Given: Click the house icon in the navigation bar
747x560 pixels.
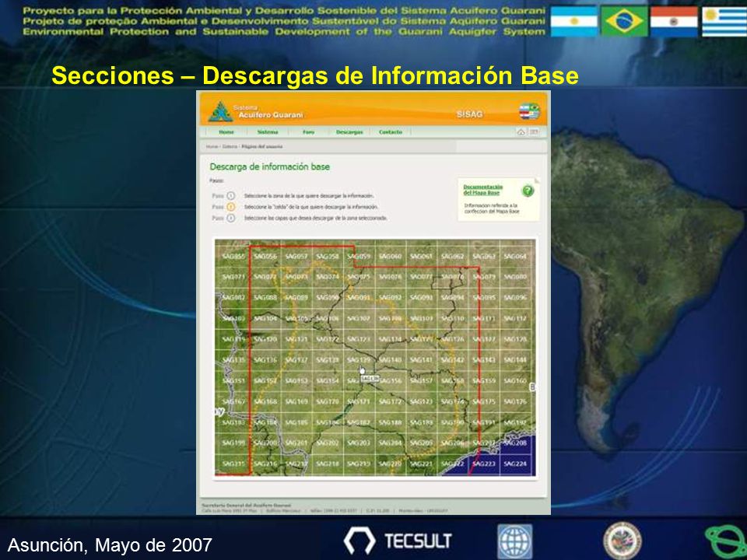Looking at the screenshot, I should click(x=521, y=132).
